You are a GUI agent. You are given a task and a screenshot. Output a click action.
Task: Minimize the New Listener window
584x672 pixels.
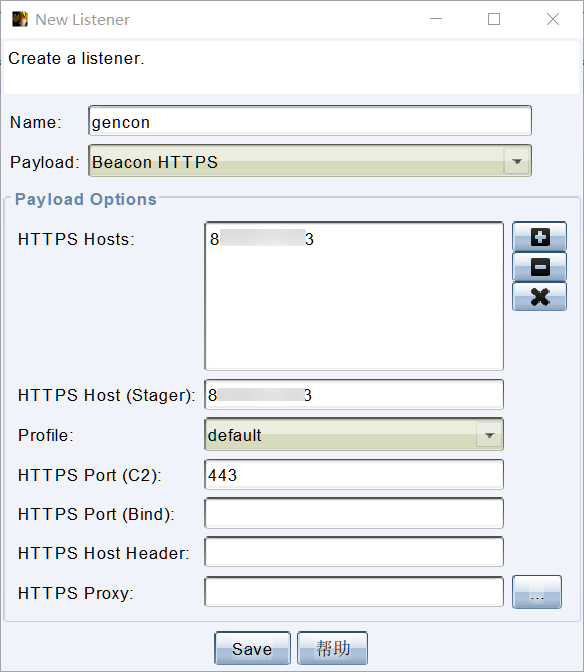[x=436, y=19]
